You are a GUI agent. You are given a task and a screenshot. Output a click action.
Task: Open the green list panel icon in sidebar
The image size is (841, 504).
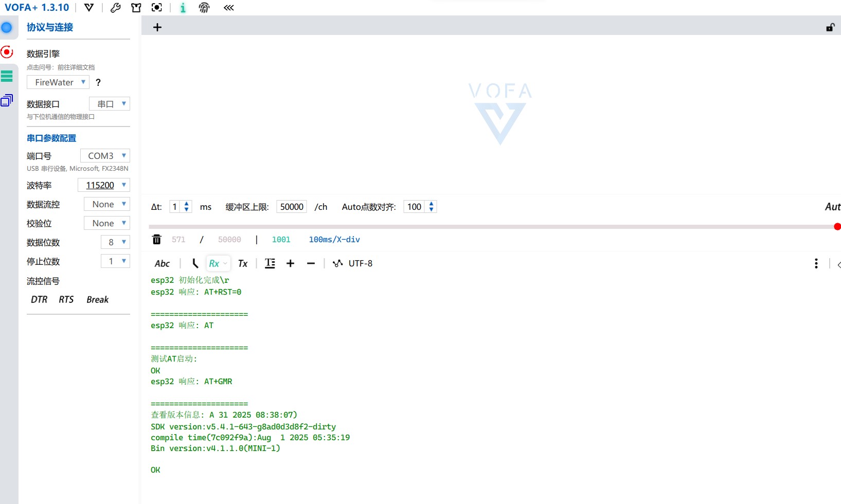pos(7,76)
